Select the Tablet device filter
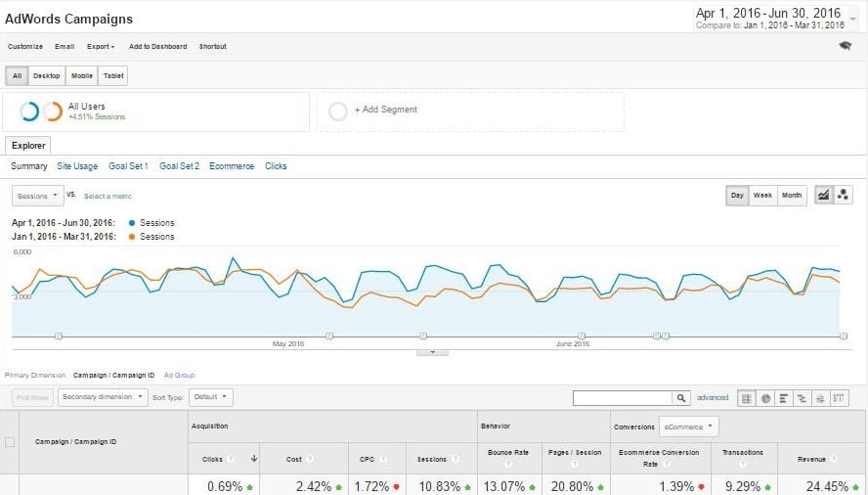Image resolution: width=868 pixels, height=495 pixels. pos(113,76)
